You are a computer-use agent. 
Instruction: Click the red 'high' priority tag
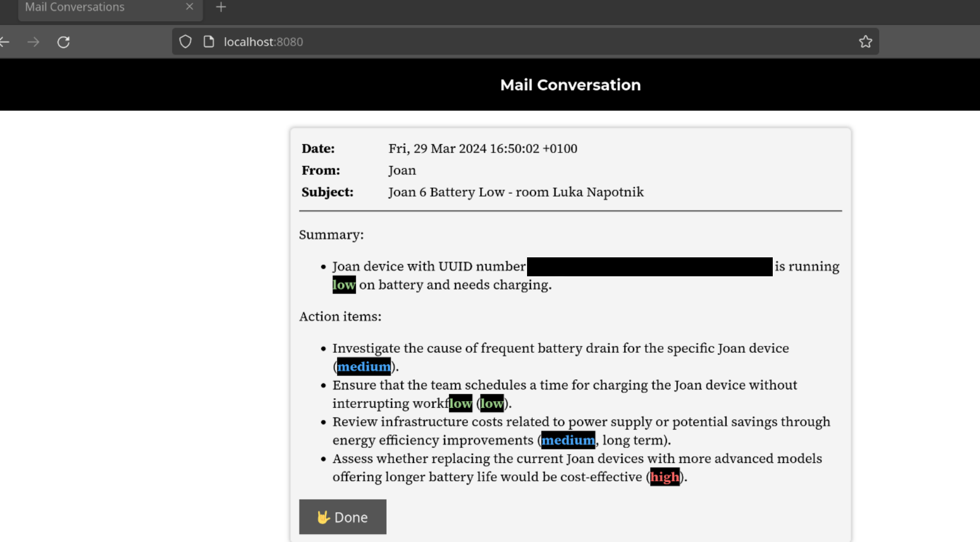tap(665, 477)
